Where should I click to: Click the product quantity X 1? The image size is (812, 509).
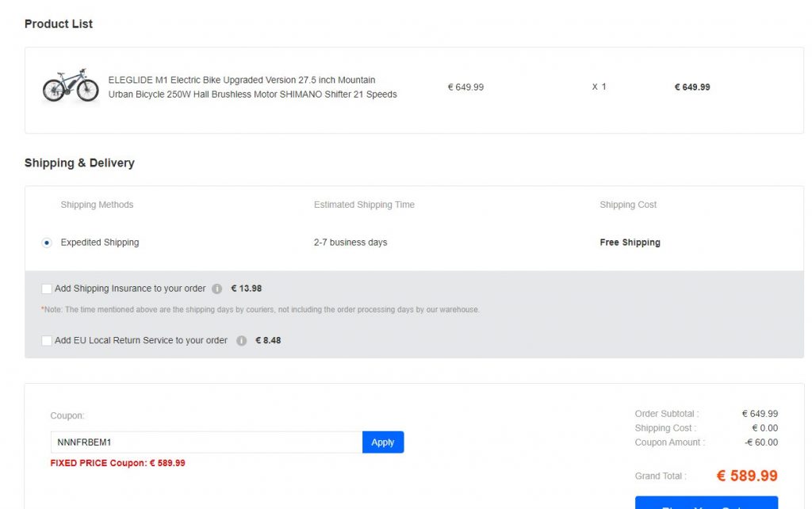click(x=599, y=87)
